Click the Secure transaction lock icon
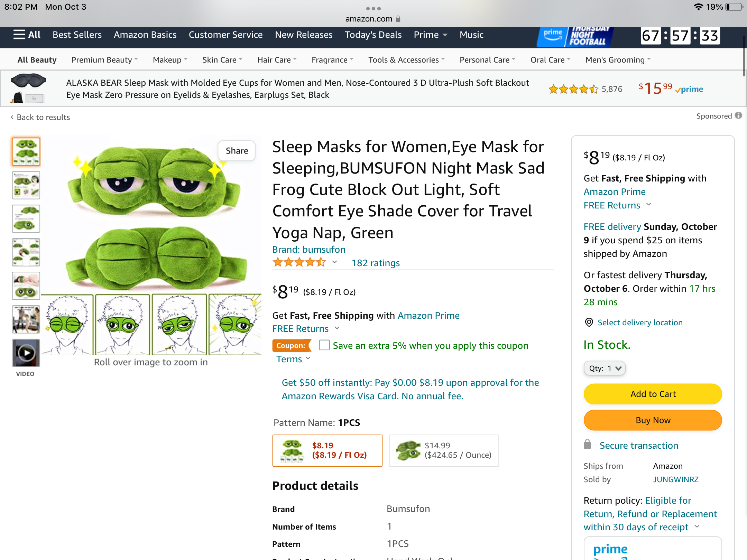 click(x=588, y=445)
